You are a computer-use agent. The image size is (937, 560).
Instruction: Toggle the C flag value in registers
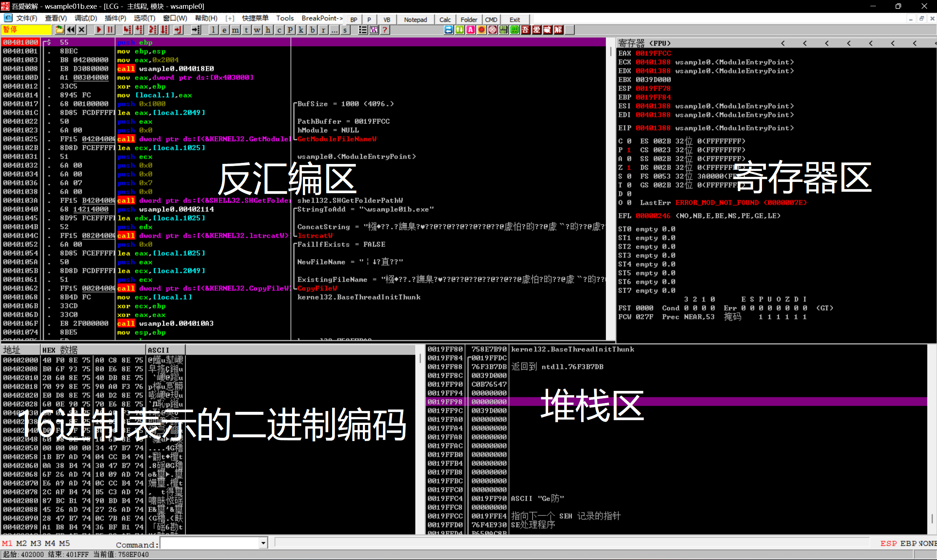pyautogui.click(x=629, y=141)
